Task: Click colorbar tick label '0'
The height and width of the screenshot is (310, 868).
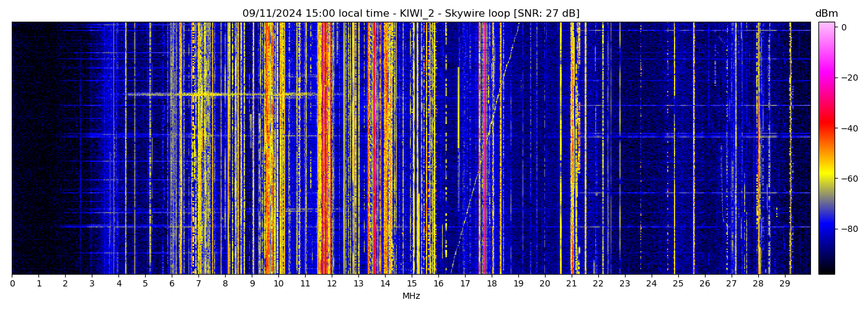Action: [x=844, y=27]
